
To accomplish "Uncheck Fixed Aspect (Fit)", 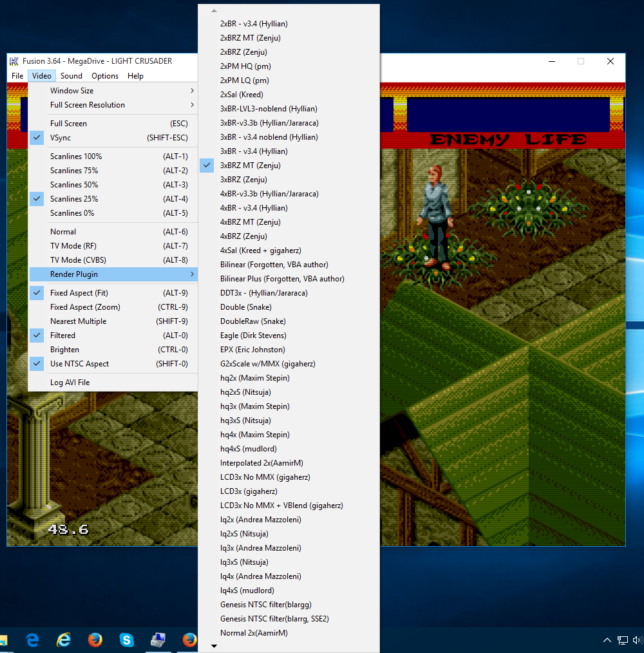I will (113, 293).
